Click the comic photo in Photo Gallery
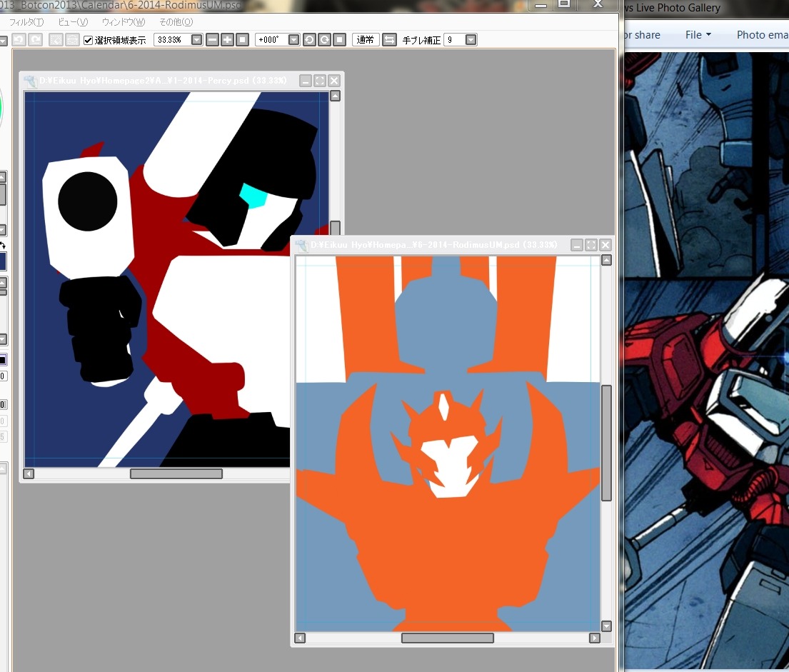Viewport: 789px width, 672px height. [706, 360]
